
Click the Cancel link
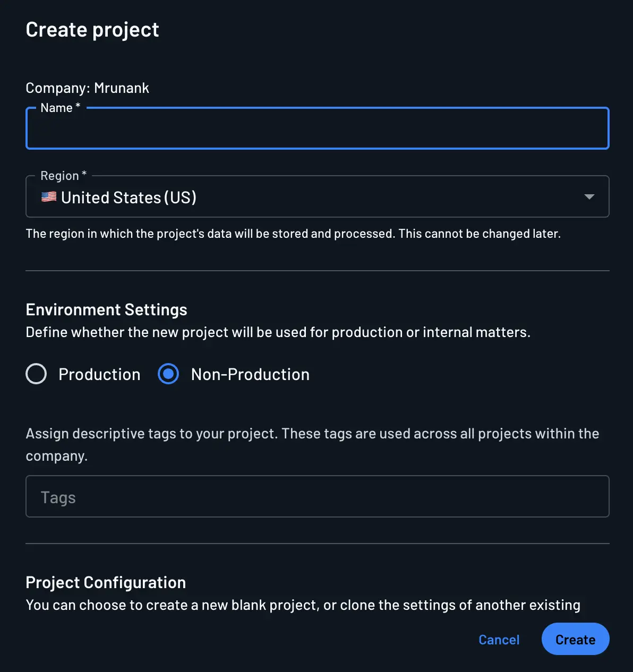pos(499,639)
